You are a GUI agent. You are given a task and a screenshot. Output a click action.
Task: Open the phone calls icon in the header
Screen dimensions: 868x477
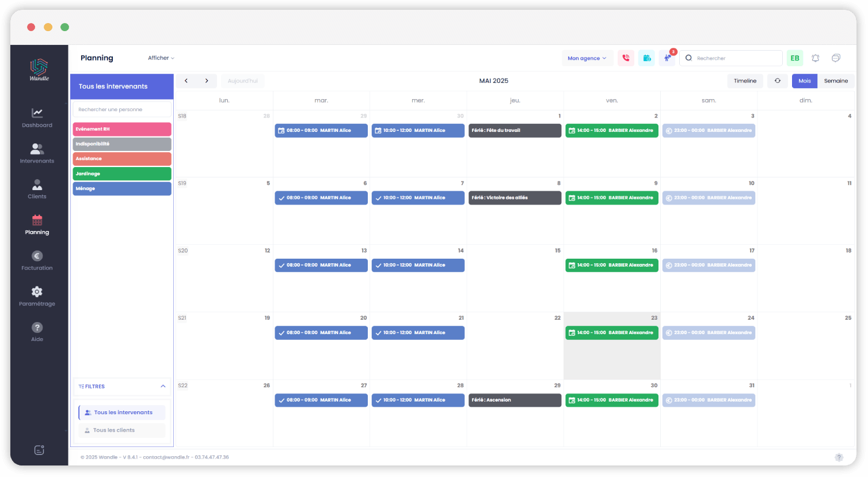pyautogui.click(x=626, y=58)
